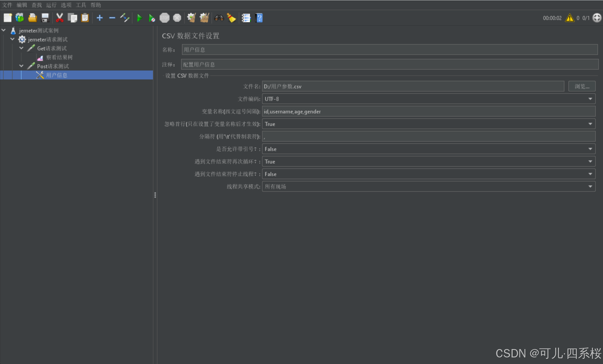Click the 浏览... browse button
This screenshot has width=603, height=364.
click(x=582, y=86)
